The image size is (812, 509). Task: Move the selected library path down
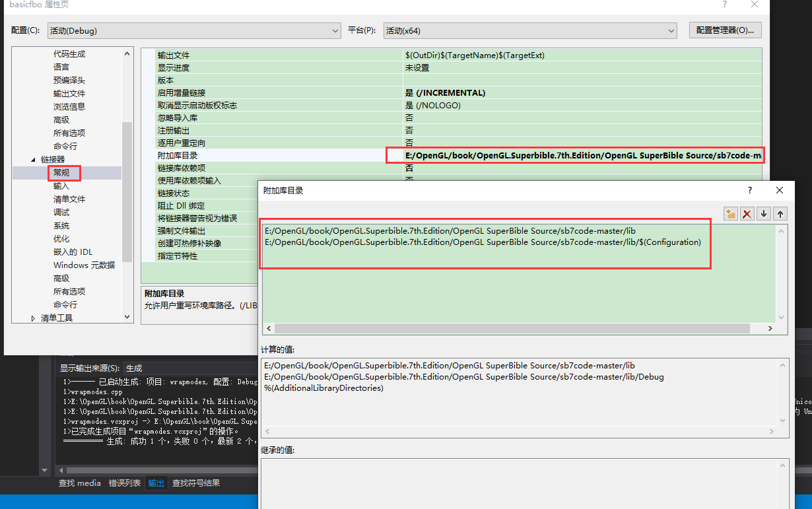(x=764, y=214)
